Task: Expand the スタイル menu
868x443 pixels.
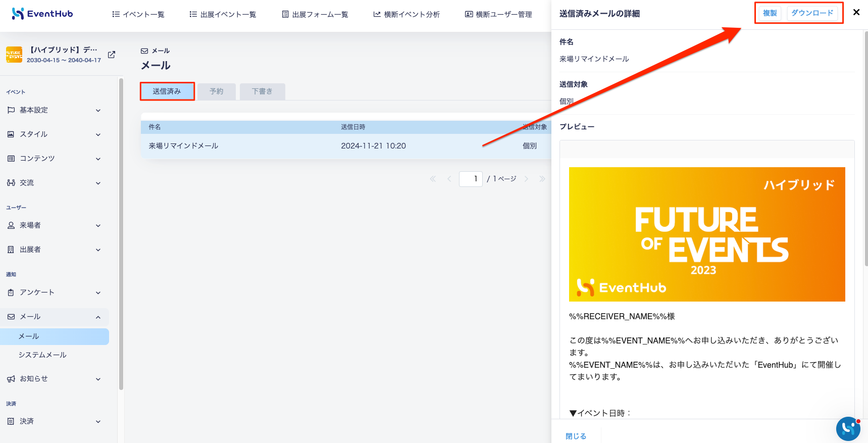Action: tap(98, 135)
